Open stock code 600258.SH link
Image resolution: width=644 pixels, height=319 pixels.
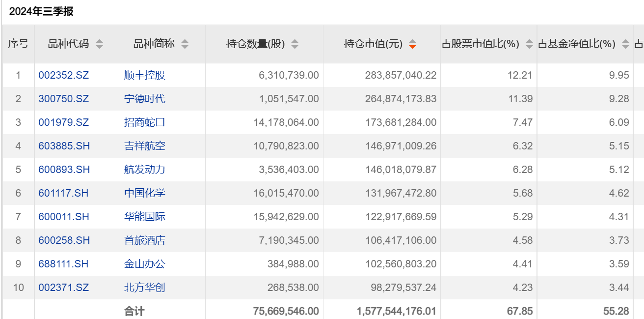tap(64, 240)
